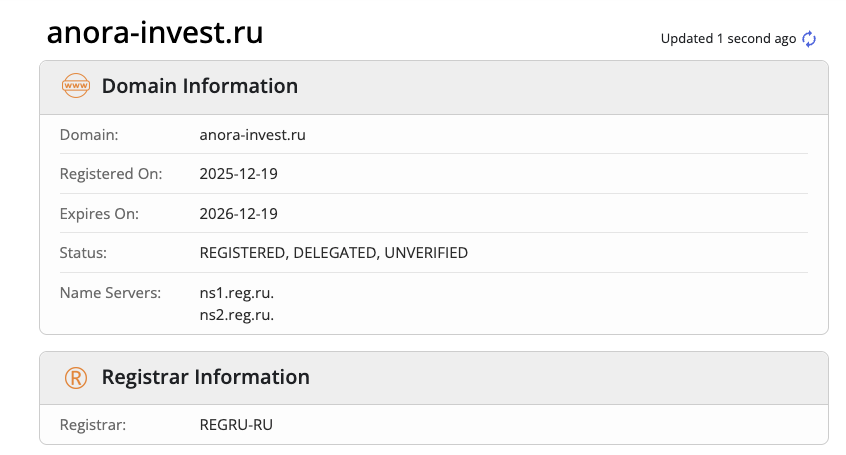
Task: Click the Updated 1 second ago text
Action: click(728, 39)
